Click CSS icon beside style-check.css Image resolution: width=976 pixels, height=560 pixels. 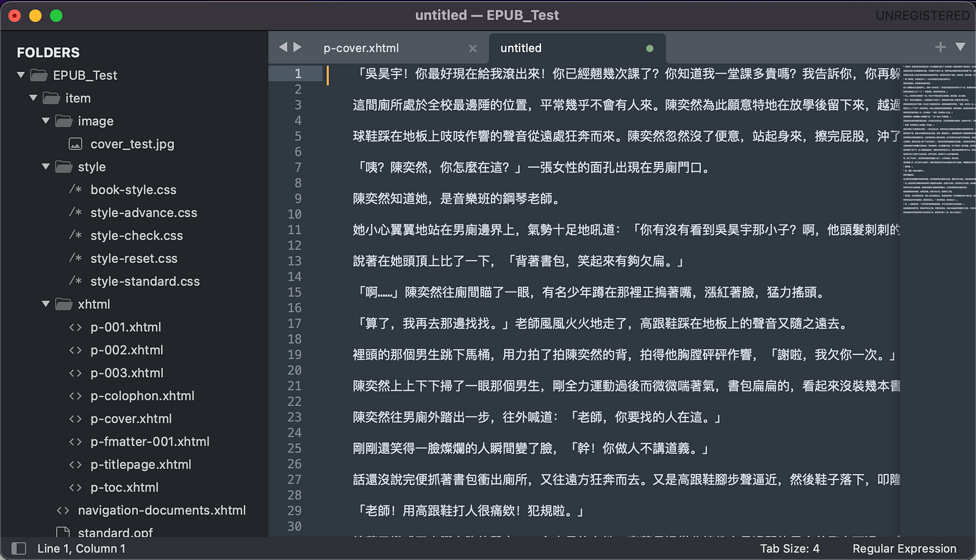tap(76, 235)
